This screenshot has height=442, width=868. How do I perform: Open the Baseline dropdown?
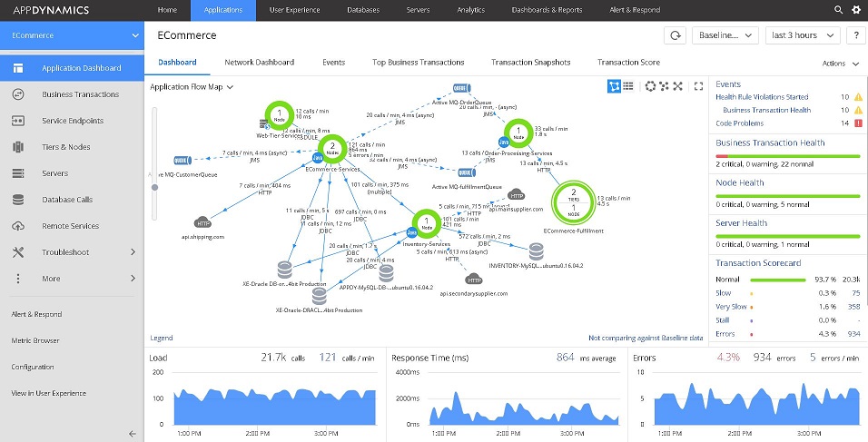(x=725, y=35)
